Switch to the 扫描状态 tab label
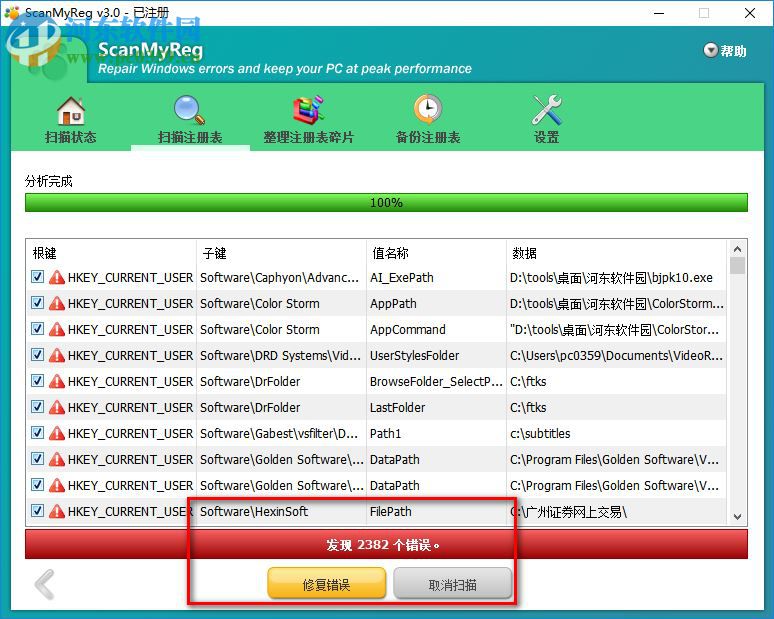Viewport: 774px width, 619px height. pyautogui.click(x=71, y=137)
